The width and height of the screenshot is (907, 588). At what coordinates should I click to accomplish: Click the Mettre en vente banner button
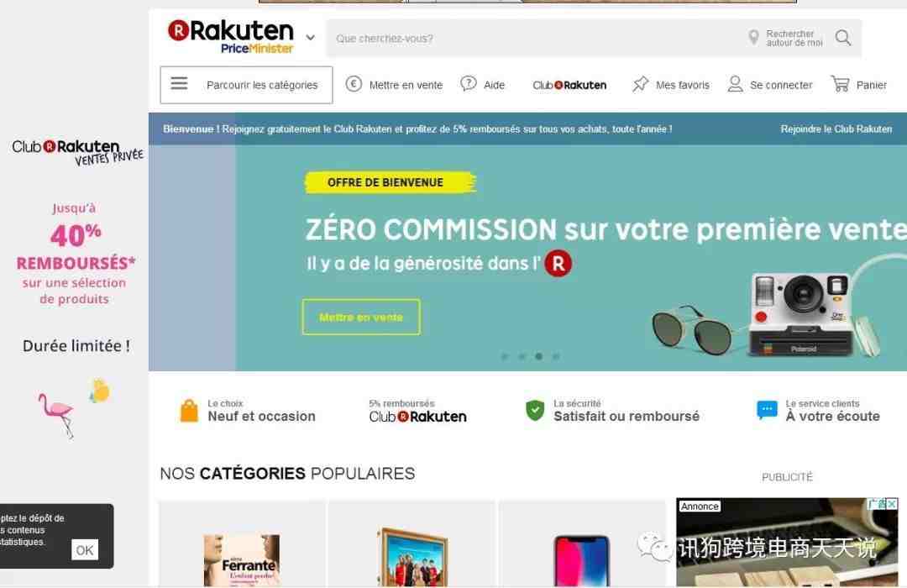point(361,318)
